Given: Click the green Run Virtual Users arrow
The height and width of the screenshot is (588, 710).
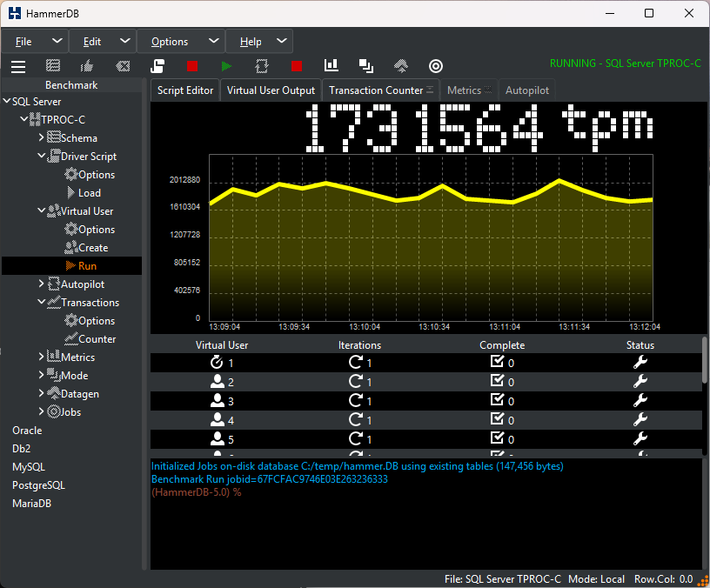Looking at the screenshot, I should click(x=226, y=66).
